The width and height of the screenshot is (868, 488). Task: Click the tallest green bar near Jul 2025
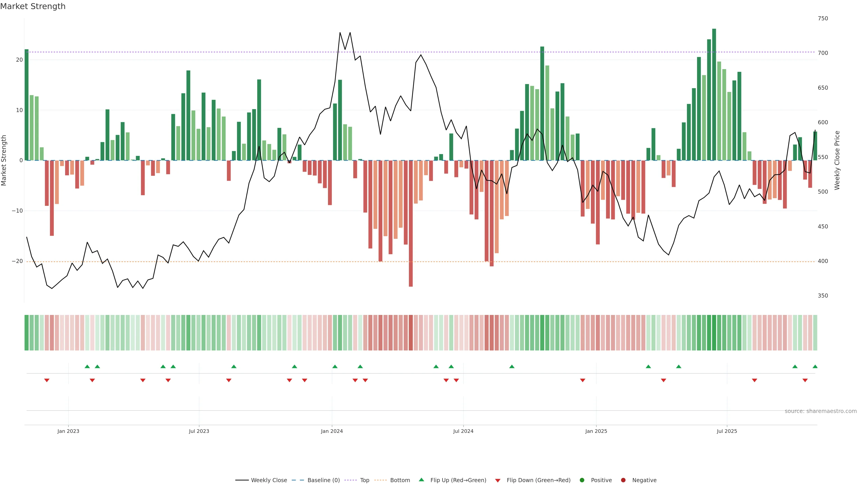(714, 94)
